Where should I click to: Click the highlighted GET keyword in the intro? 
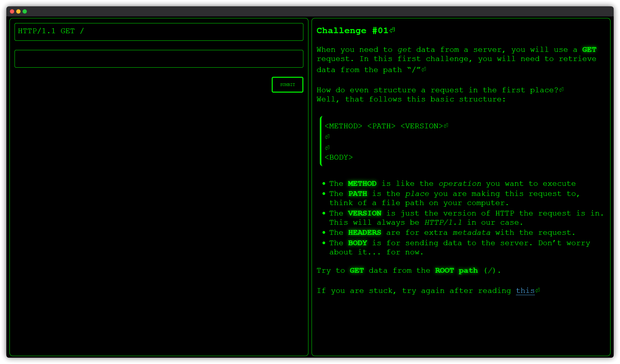click(589, 49)
